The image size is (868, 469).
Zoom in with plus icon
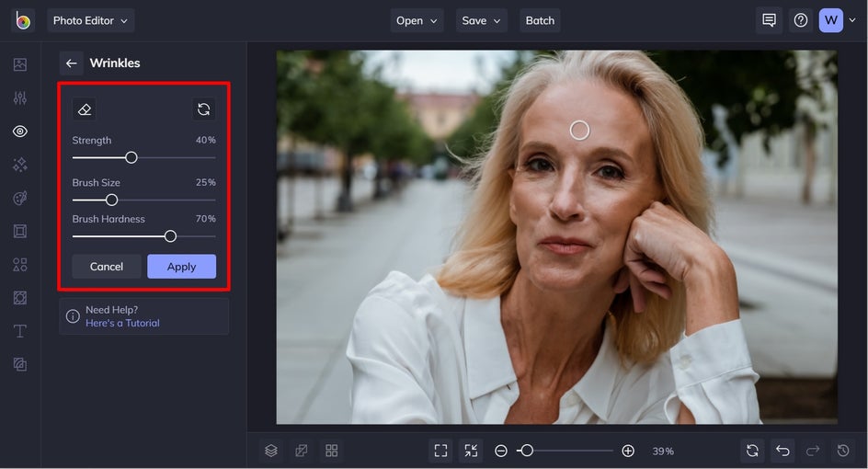(x=628, y=452)
